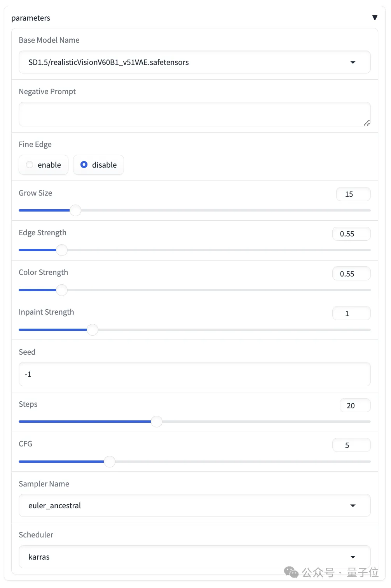Screen dimensions: 391x588
Task: Click the Inpaint Strength slider handle
Action: pyautogui.click(x=93, y=330)
